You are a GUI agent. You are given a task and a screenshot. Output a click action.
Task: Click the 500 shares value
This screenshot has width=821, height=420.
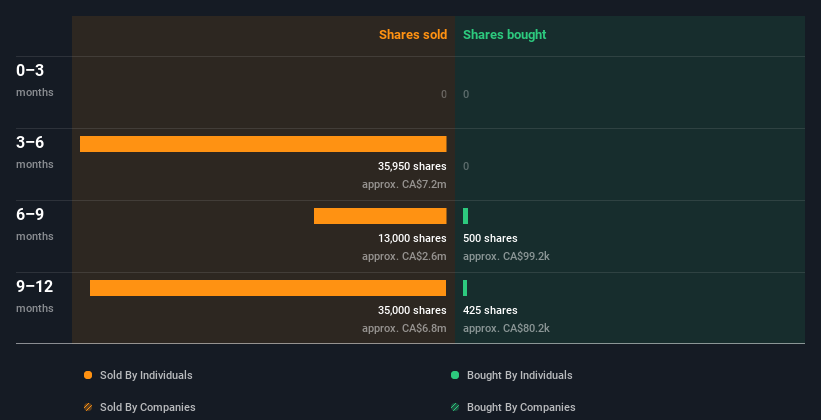(x=490, y=238)
